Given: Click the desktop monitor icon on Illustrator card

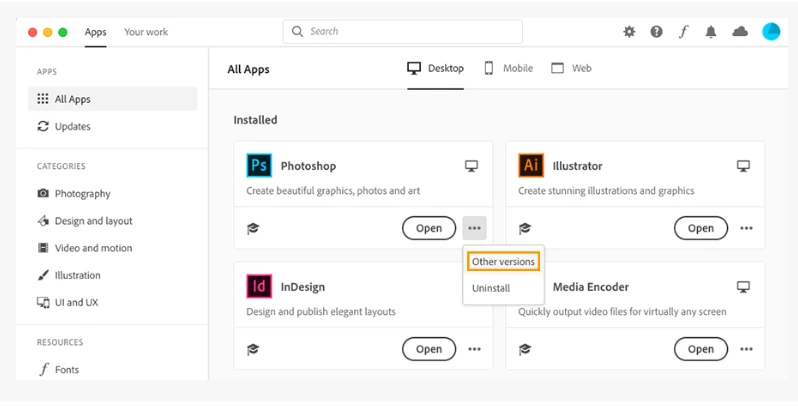Looking at the screenshot, I should [744, 166].
